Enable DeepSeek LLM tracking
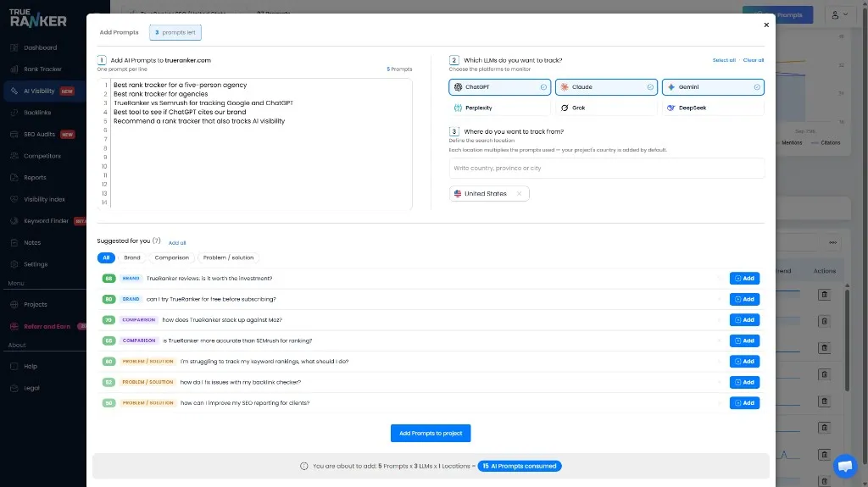Viewport: 868px width, 487px height. point(713,108)
